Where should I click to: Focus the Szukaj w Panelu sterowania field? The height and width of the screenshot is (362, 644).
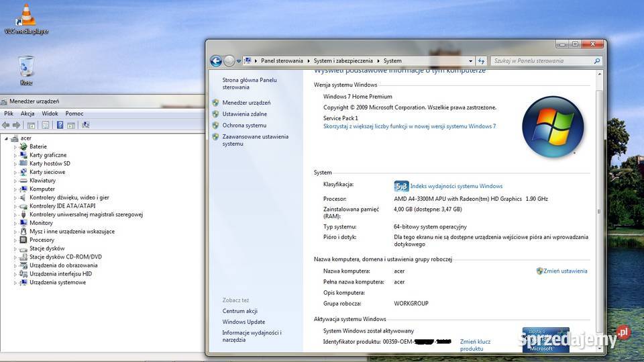pos(542,61)
